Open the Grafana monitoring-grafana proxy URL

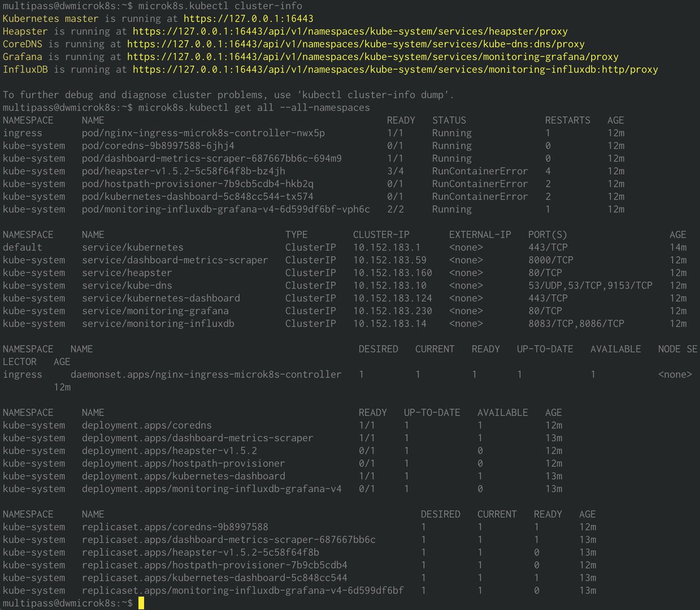pyautogui.click(x=373, y=57)
